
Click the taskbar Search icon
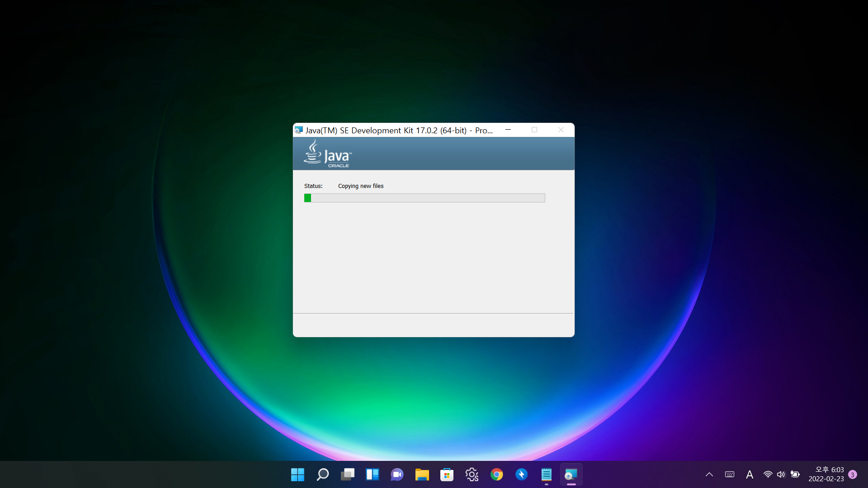tap(322, 474)
